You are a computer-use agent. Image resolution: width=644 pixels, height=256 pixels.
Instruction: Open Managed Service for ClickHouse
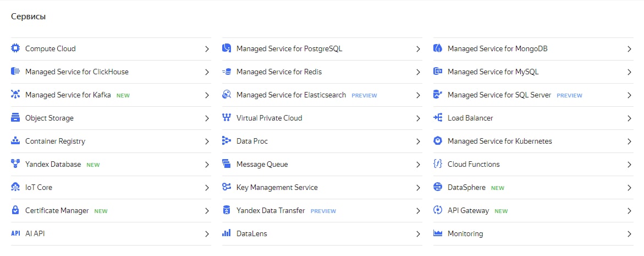coord(111,72)
